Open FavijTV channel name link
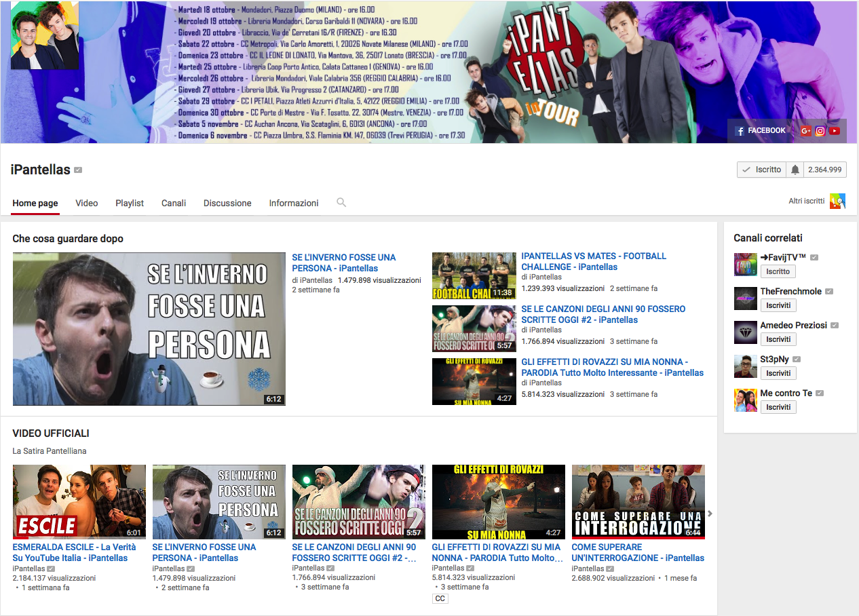 point(783,257)
